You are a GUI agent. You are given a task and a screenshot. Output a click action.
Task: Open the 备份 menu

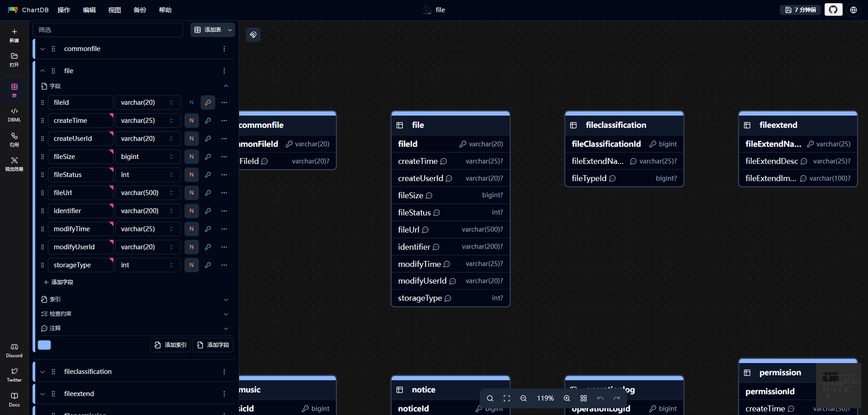pyautogui.click(x=140, y=10)
